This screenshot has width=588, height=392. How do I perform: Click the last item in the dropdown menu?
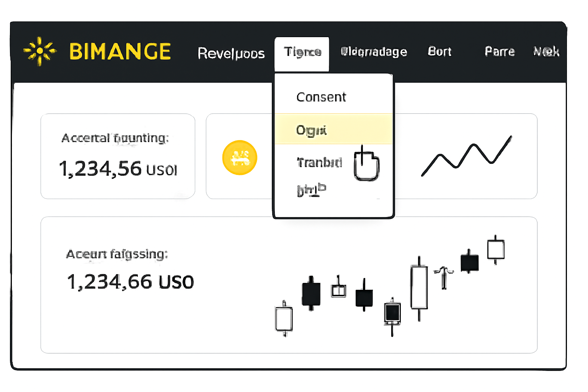tap(311, 190)
